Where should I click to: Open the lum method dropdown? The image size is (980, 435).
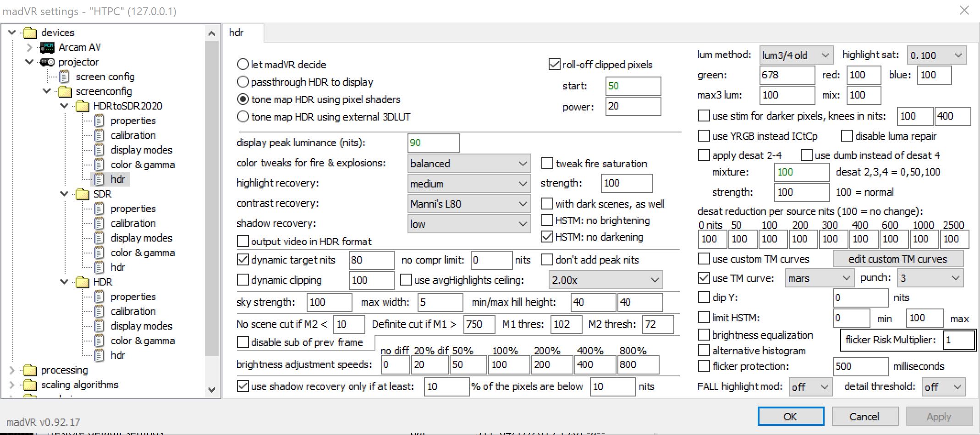pos(795,55)
